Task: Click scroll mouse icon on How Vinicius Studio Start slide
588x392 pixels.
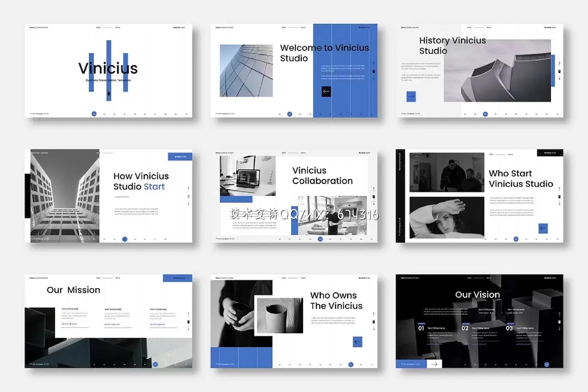Action: (x=188, y=197)
